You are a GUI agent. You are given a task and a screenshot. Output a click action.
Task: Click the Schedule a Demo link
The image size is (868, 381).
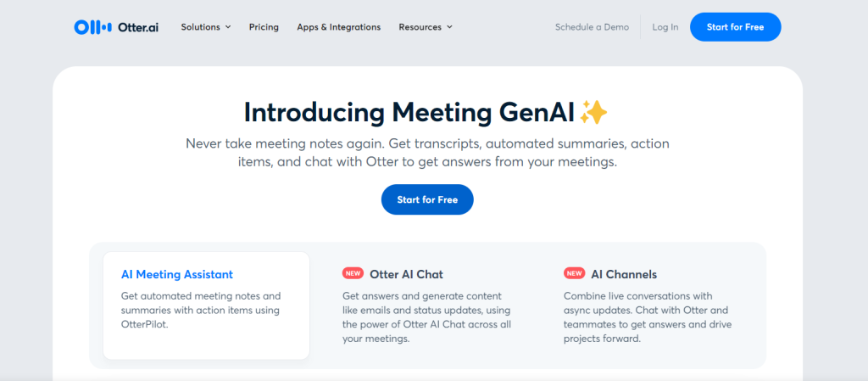coord(592,27)
